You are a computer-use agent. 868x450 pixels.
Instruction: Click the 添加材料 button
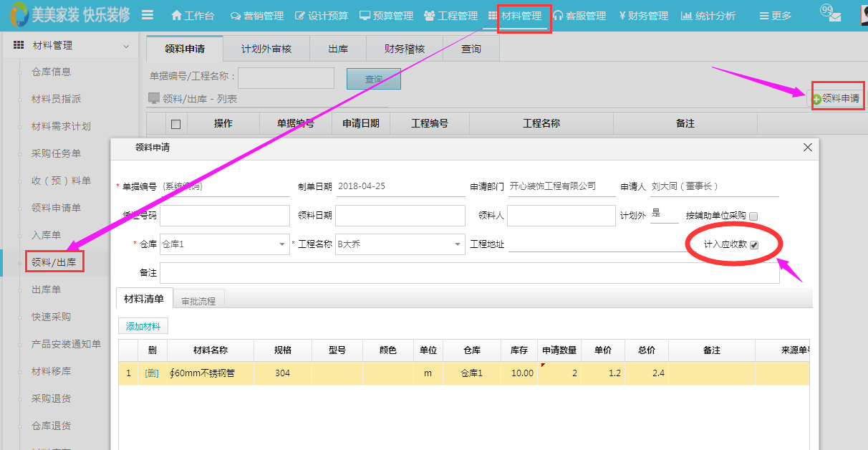pos(143,327)
